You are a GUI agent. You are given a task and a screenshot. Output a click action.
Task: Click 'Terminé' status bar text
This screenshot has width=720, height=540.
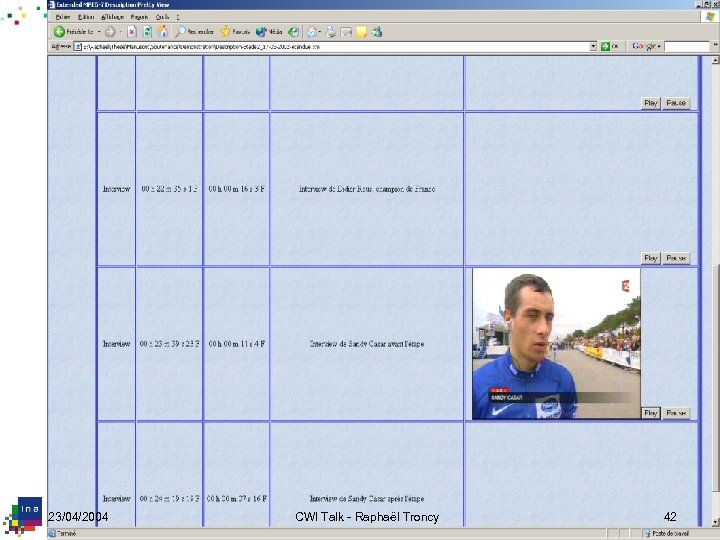coord(67,534)
